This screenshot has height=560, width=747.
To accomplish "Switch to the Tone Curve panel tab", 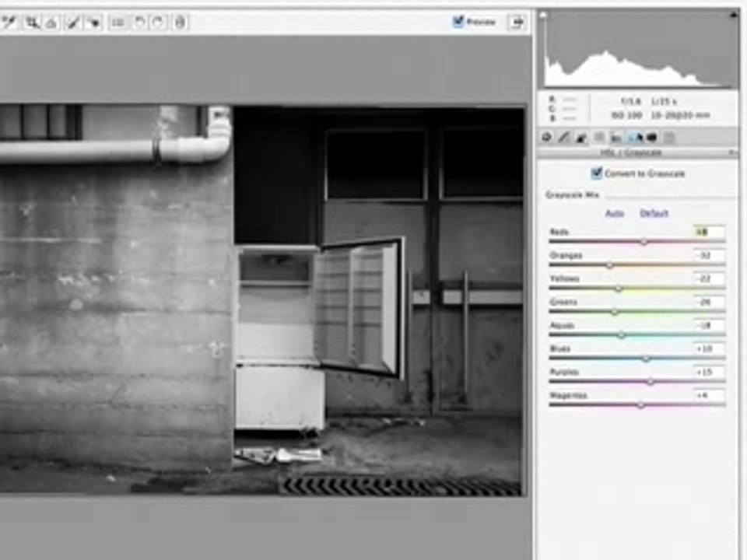I will point(564,138).
